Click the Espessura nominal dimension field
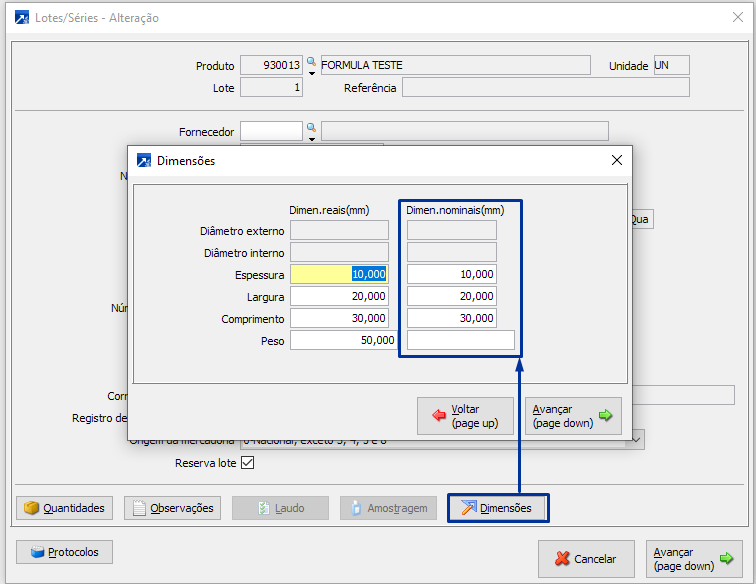The height and width of the screenshot is (584, 756). [452, 274]
